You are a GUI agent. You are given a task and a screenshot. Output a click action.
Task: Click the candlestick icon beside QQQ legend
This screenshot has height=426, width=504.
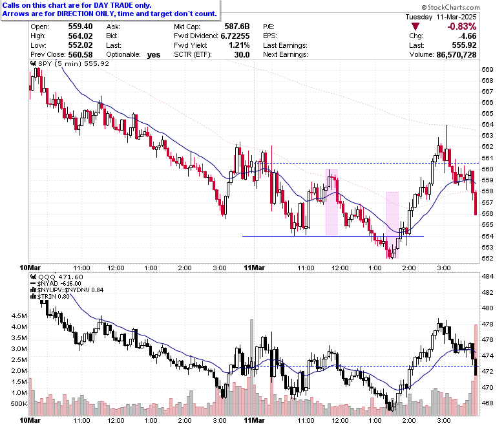[x=34, y=277]
